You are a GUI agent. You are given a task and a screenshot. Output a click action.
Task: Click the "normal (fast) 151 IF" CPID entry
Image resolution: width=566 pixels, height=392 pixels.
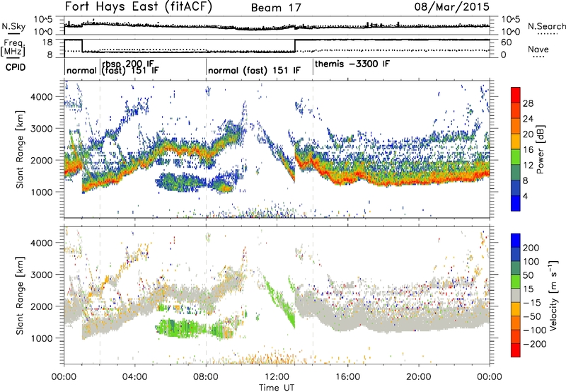click(x=254, y=70)
